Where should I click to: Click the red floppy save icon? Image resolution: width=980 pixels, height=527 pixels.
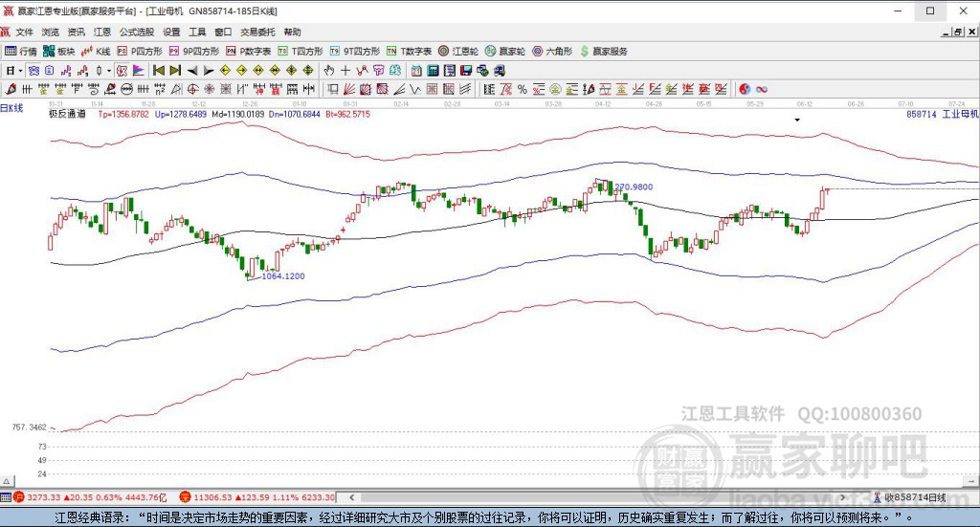click(467, 71)
